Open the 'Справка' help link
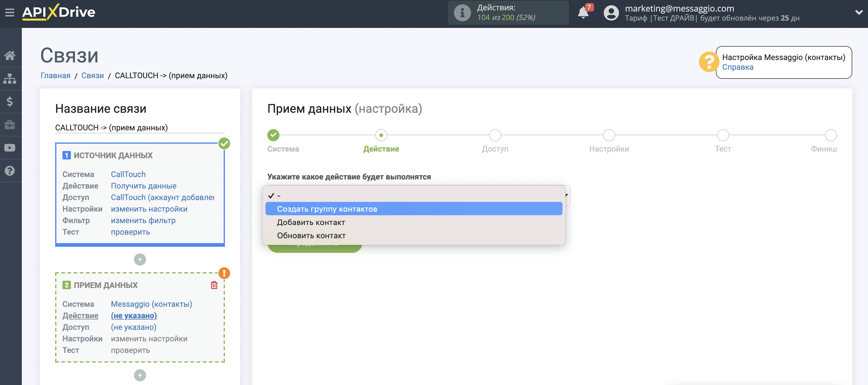868x385 pixels. (738, 67)
